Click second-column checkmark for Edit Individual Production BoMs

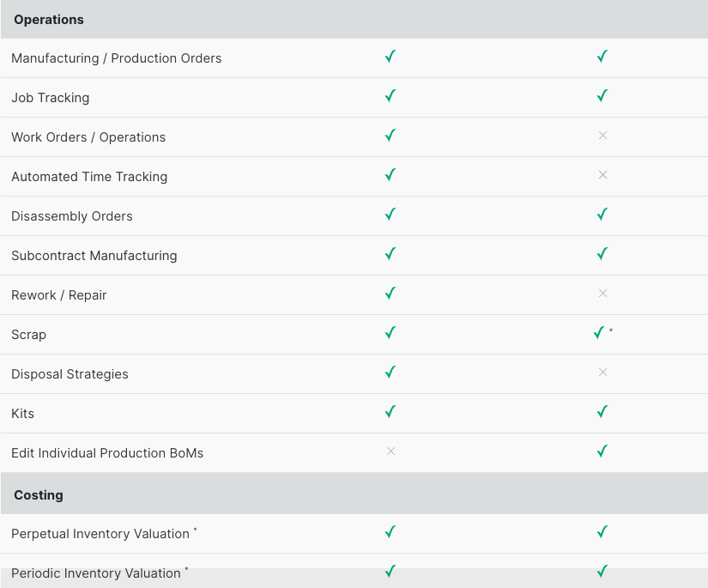coord(602,452)
